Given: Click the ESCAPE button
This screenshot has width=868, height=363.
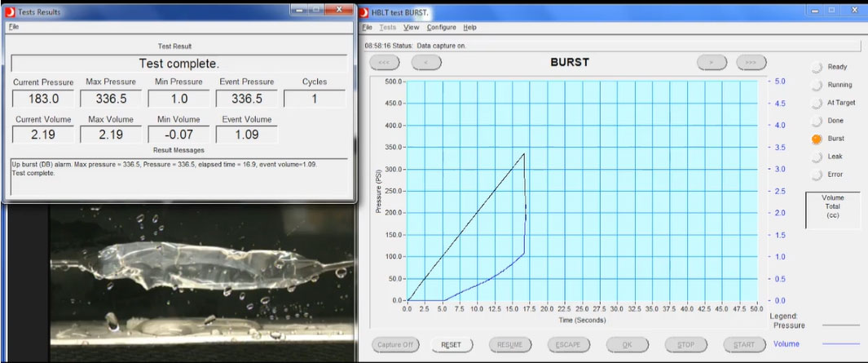Looking at the screenshot, I should 568,345.
